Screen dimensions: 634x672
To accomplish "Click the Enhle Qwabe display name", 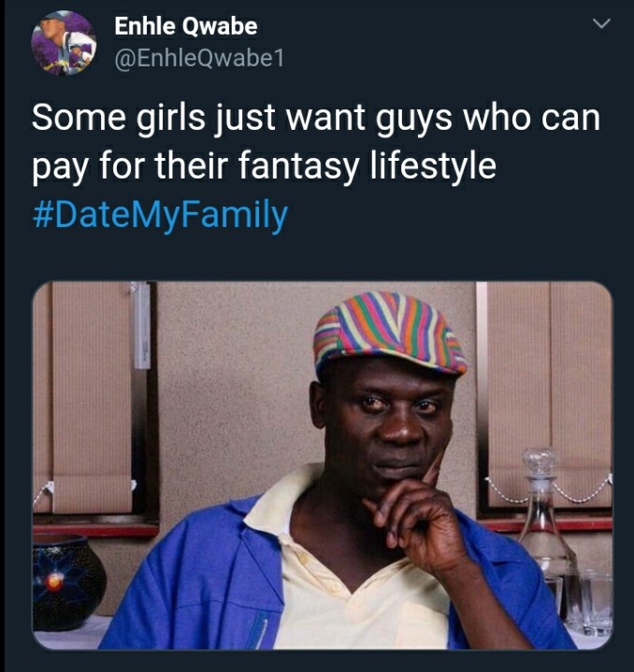I will [185, 26].
